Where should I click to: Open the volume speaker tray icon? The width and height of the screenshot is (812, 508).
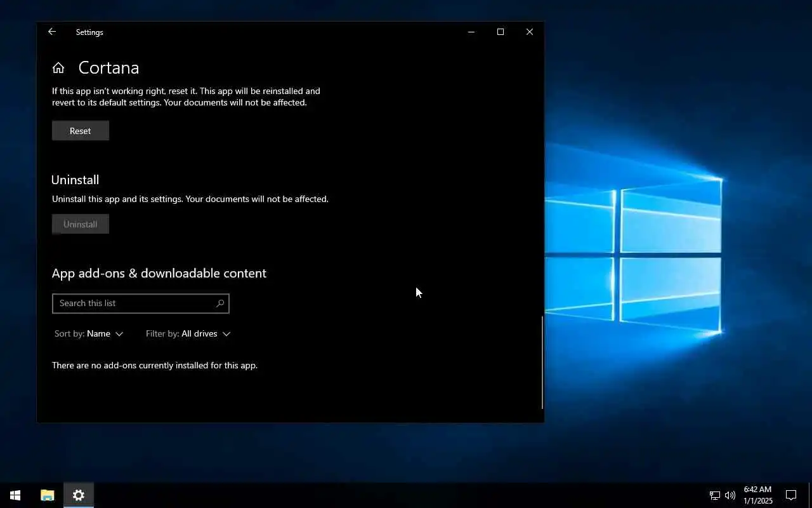click(x=730, y=495)
